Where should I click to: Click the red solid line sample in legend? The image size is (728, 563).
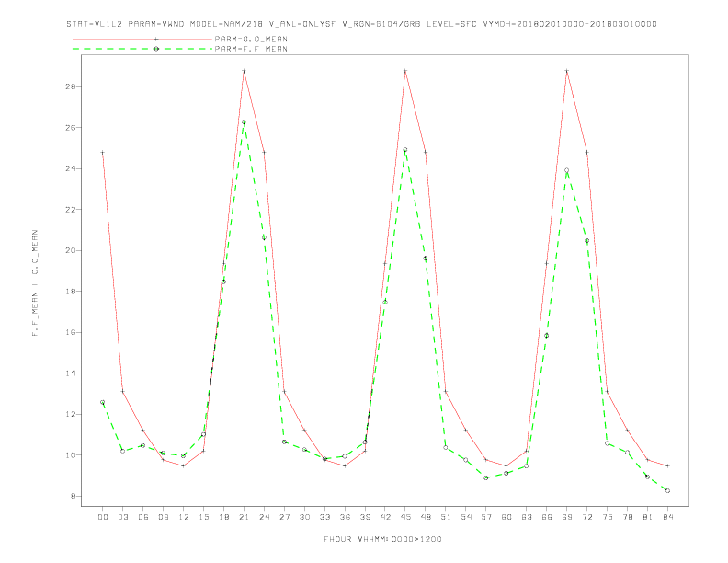point(142,39)
